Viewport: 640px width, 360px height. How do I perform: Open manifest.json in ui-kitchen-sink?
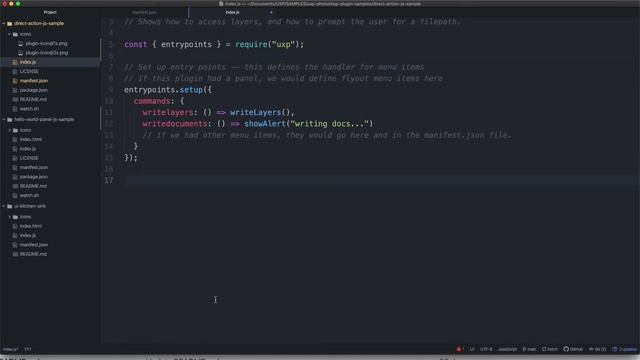coord(34,245)
